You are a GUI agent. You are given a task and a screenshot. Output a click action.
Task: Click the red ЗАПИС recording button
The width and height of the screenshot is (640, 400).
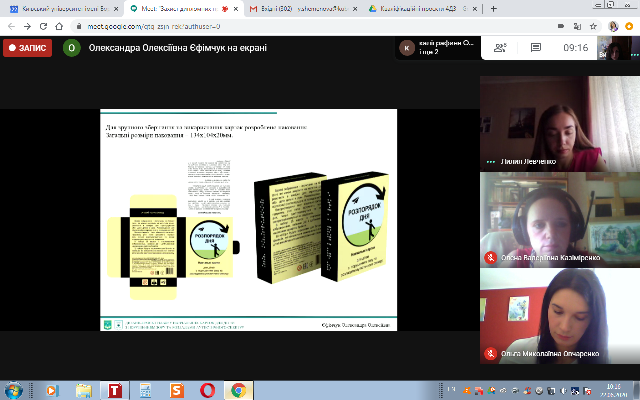27,48
